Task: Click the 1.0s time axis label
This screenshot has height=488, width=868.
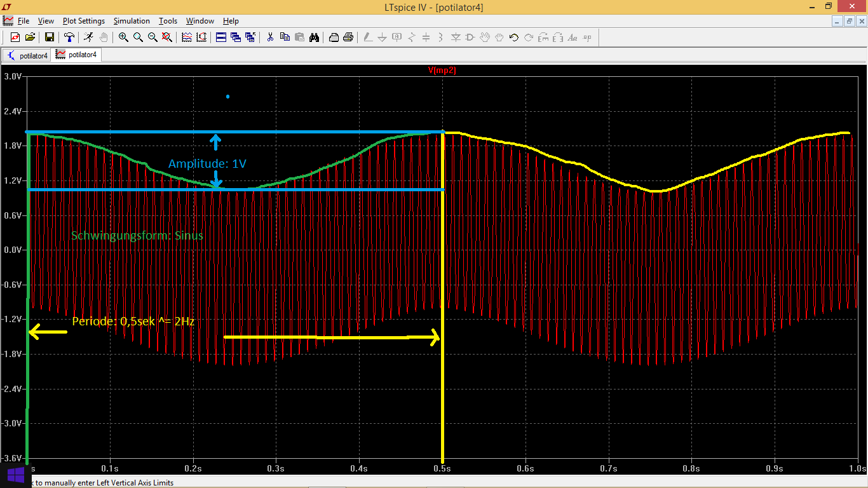Action: click(858, 469)
